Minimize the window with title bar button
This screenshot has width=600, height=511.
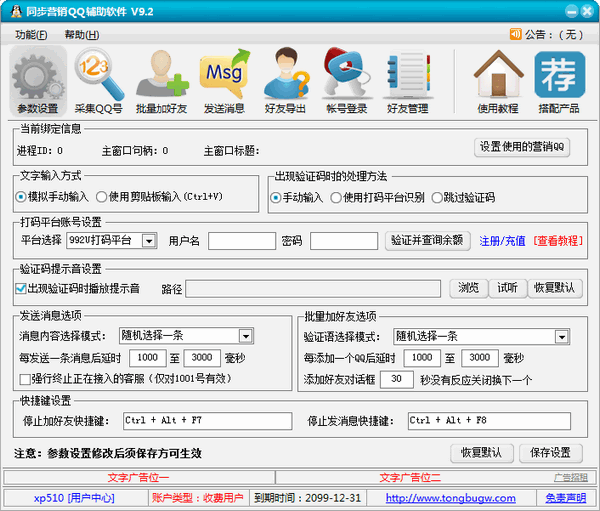pos(572,11)
